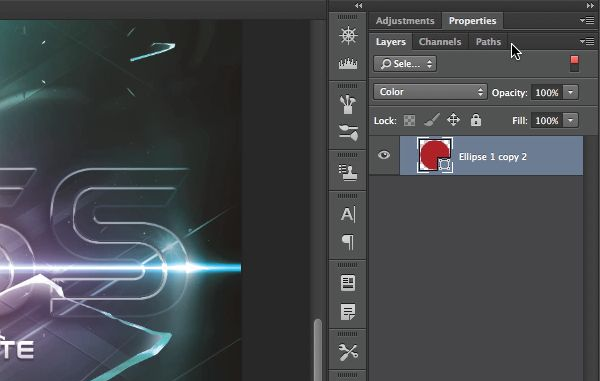Viewport: 600px width, 381px height.
Task: Click the Opacity label
Action: tap(509, 93)
